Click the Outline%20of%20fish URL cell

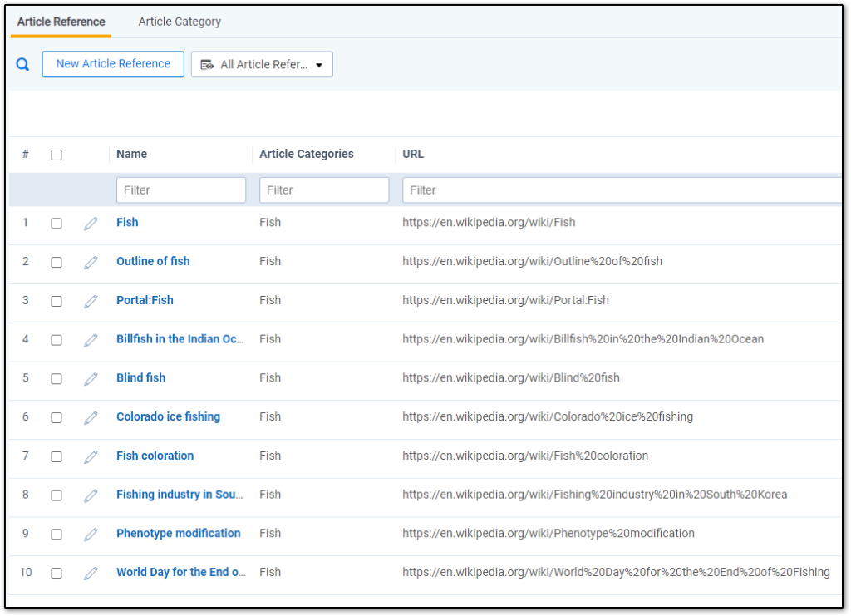[x=533, y=262]
